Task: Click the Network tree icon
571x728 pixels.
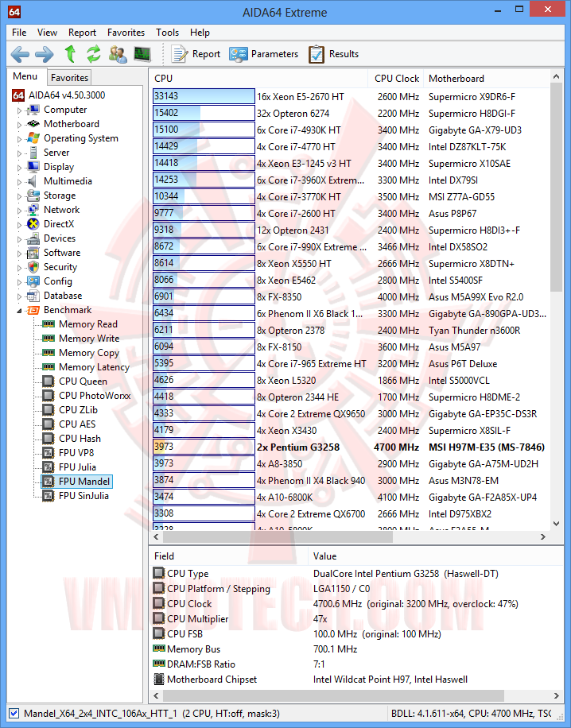Action: click(33, 209)
